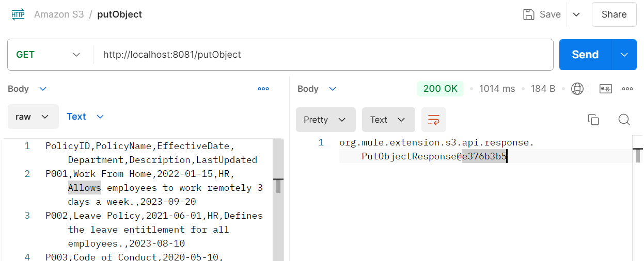Open the request Text format dropdown
This screenshot has height=261, width=644.
click(85, 117)
